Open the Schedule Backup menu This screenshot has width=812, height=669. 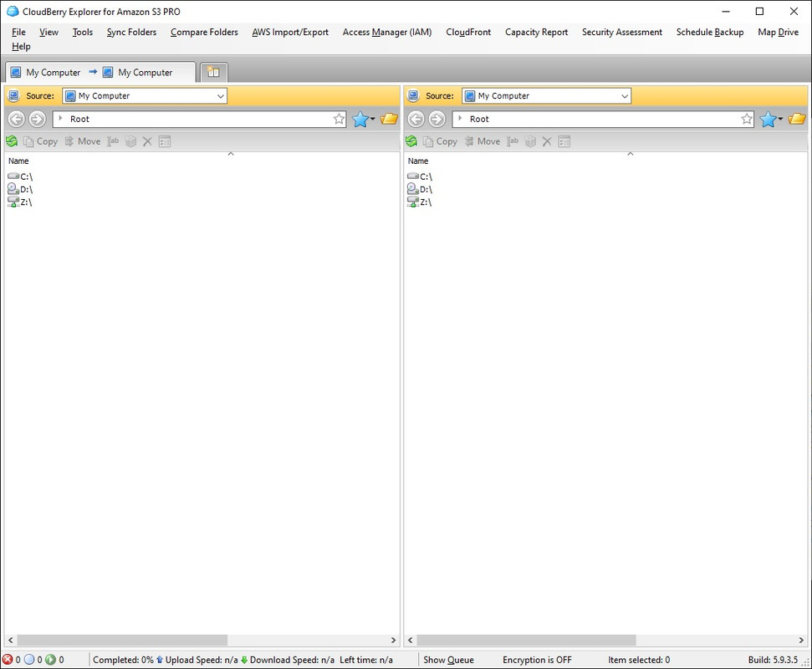(709, 32)
